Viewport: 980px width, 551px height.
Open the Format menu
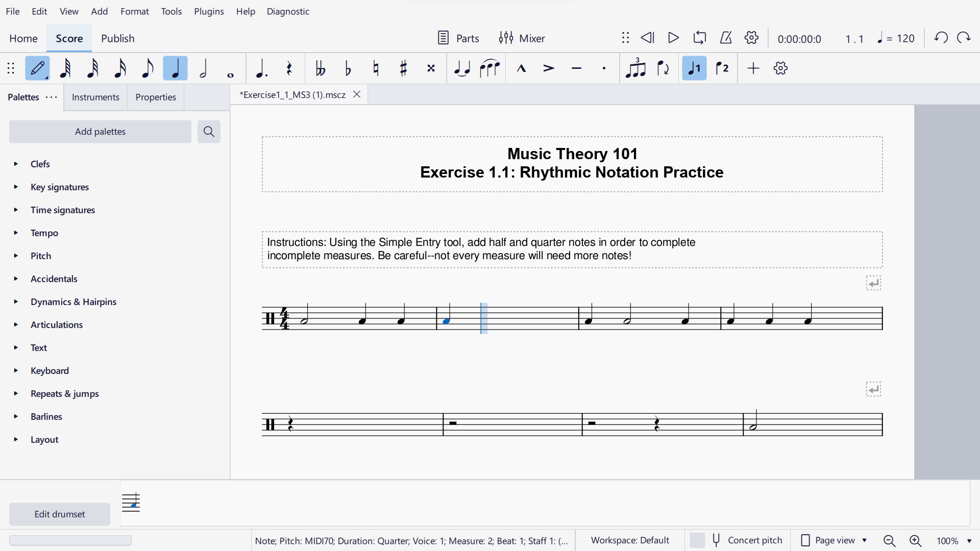135,11
